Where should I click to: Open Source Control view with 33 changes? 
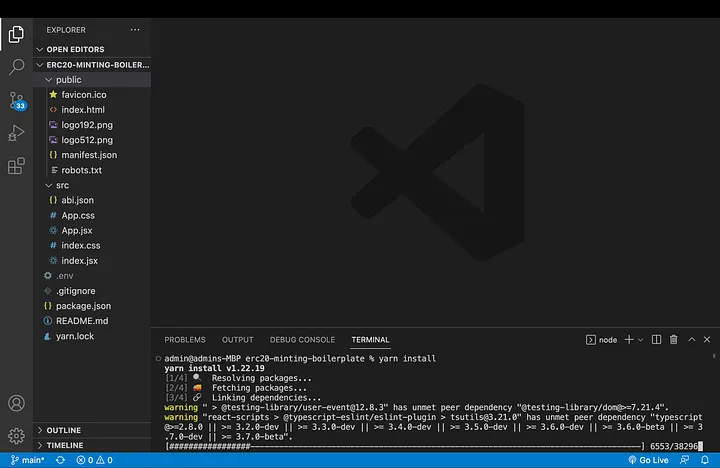pos(16,100)
